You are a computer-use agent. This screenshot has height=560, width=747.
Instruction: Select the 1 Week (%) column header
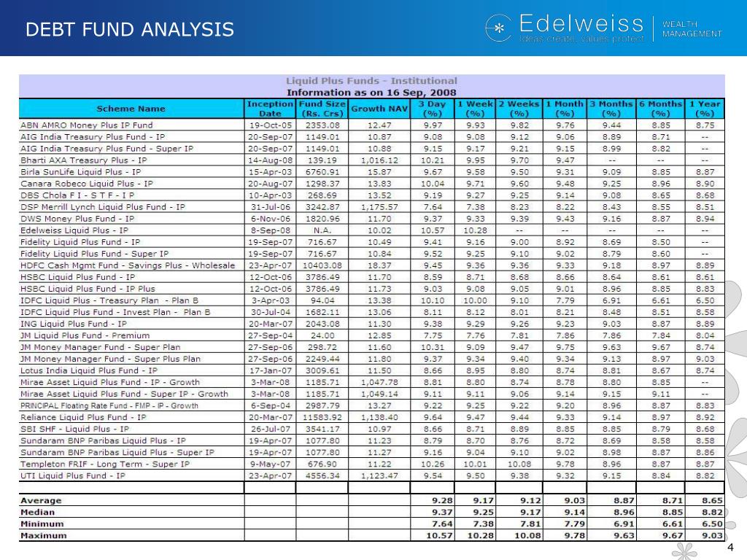click(x=475, y=109)
